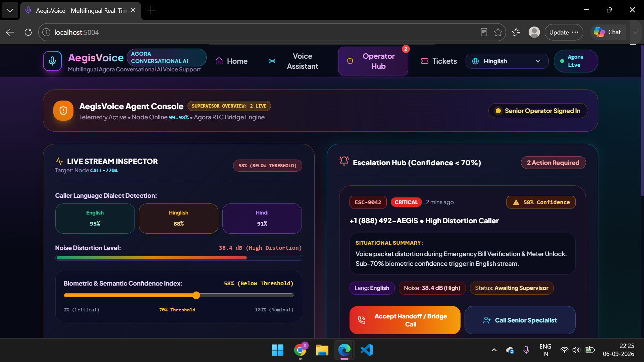Click the browser refresh icon
The image size is (644, 362).
28,32
